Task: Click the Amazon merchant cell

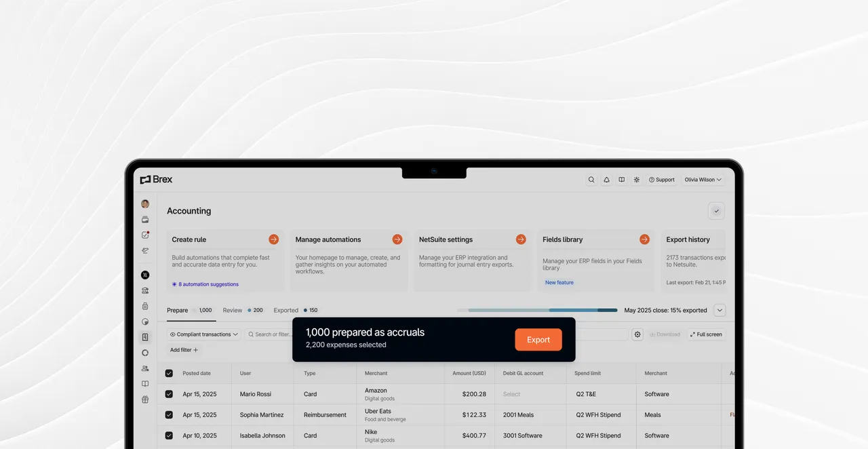Action: point(400,394)
